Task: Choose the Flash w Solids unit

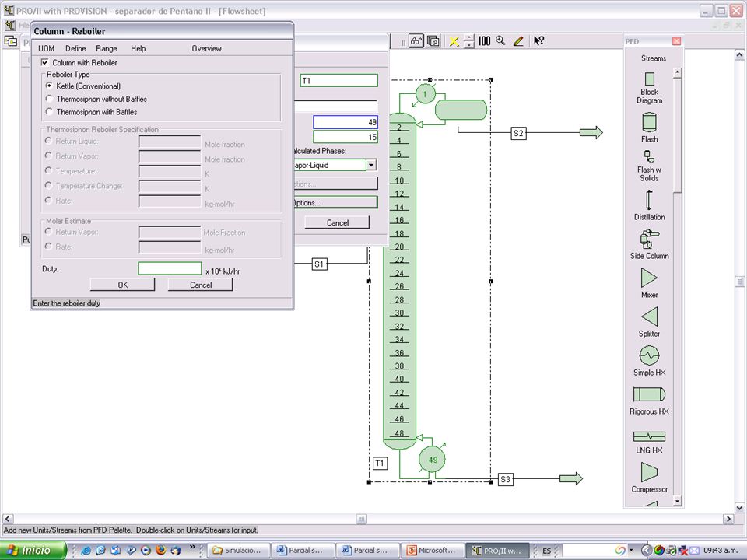Action: click(x=649, y=156)
